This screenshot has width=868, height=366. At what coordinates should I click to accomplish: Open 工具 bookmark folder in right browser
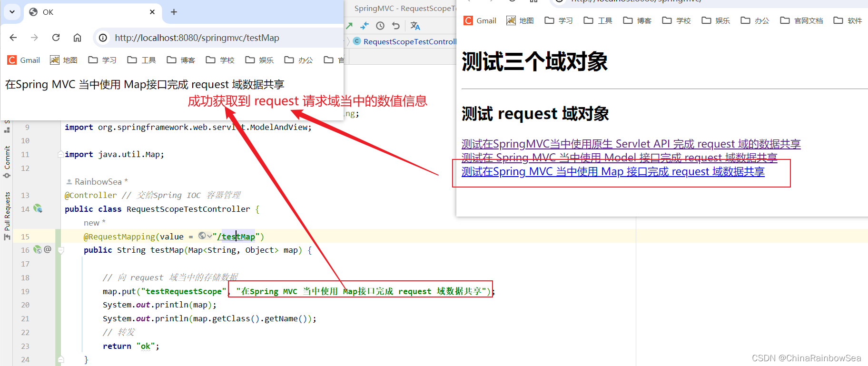(598, 20)
